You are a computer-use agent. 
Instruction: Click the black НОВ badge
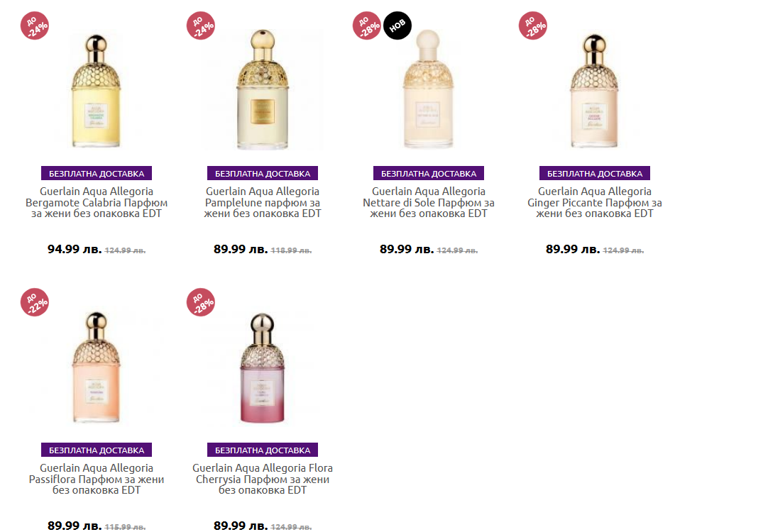pos(397,26)
